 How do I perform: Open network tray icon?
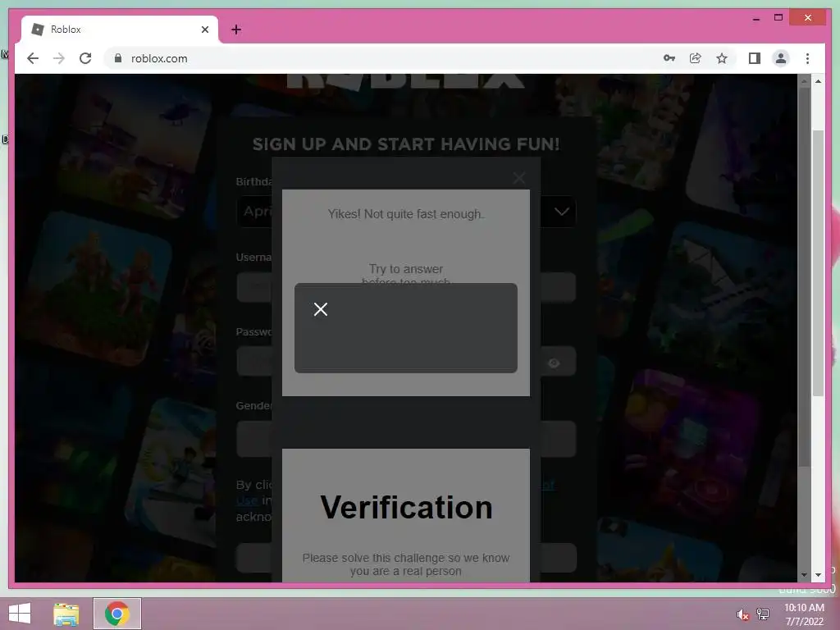point(762,614)
